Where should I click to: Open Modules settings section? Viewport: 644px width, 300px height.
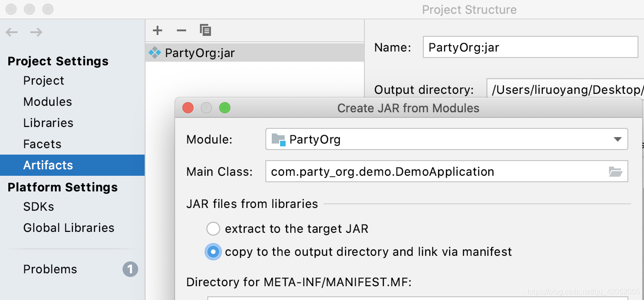pos(48,102)
